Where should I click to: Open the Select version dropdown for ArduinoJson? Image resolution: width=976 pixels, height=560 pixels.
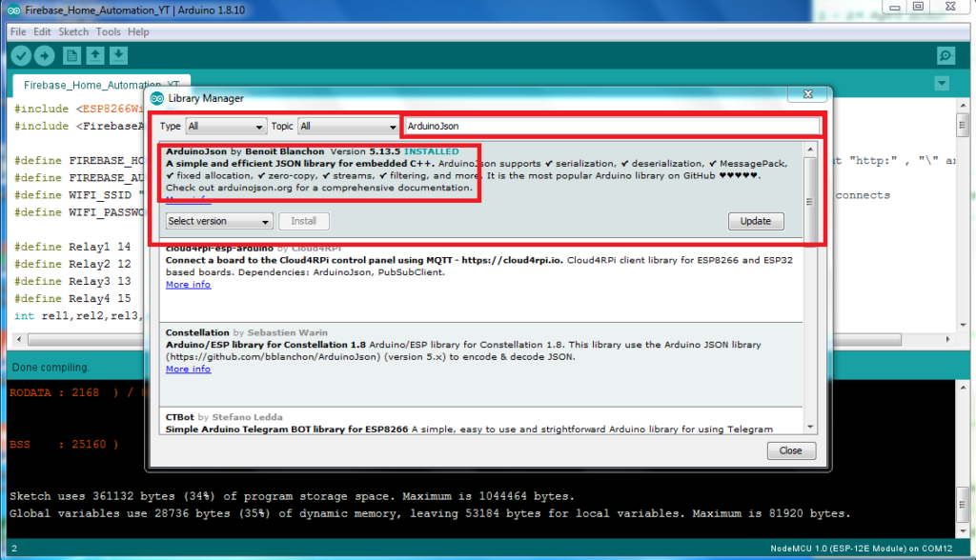click(x=218, y=222)
